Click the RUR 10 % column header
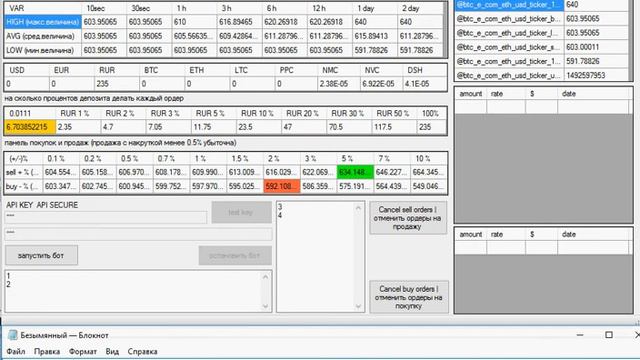 pyautogui.click(x=258, y=113)
